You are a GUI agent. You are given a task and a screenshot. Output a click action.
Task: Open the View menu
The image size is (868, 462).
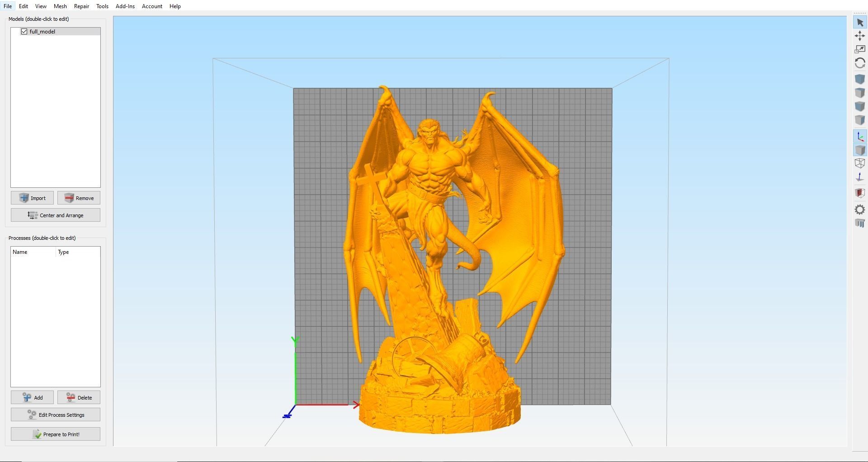click(41, 6)
